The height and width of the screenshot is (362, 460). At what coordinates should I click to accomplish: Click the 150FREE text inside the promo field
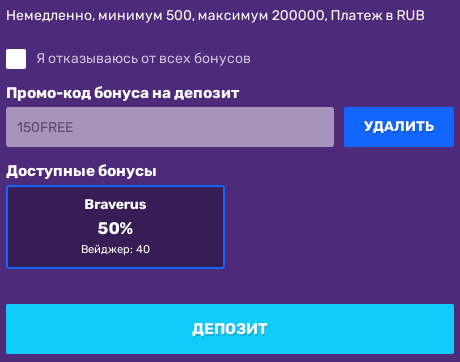pos(45,127)
